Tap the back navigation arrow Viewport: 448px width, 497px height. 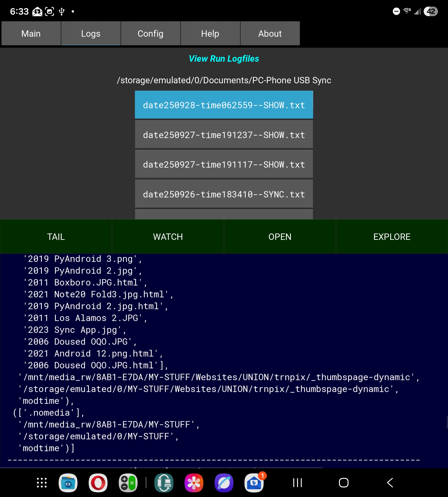[x=390, y=482]
